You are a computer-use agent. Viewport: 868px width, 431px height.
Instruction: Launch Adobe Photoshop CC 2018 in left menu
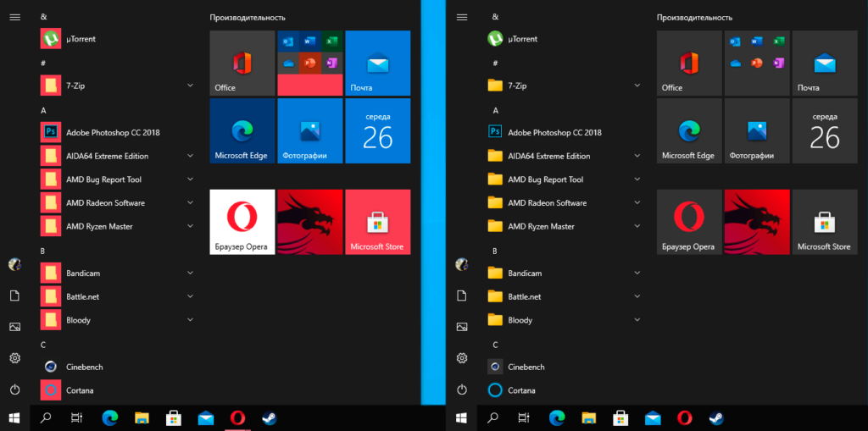(117, 133)
